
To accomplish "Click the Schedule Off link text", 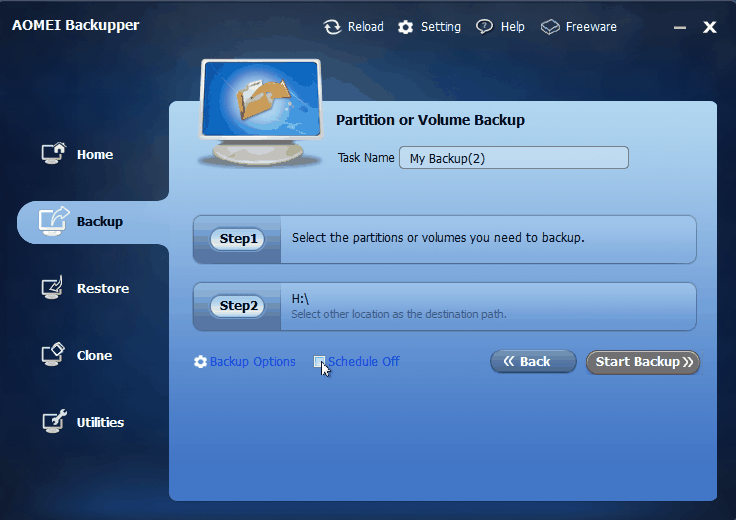I will pos(364,362).
